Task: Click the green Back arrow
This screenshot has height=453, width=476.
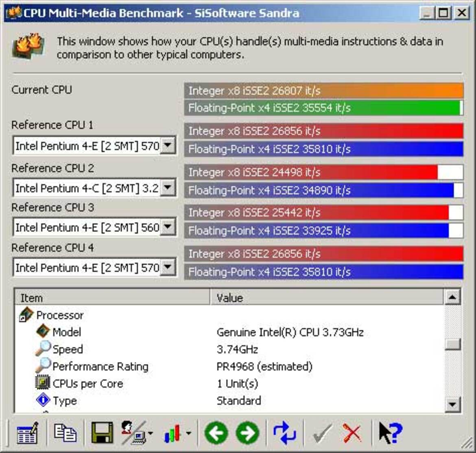Action: coord(216,433)
